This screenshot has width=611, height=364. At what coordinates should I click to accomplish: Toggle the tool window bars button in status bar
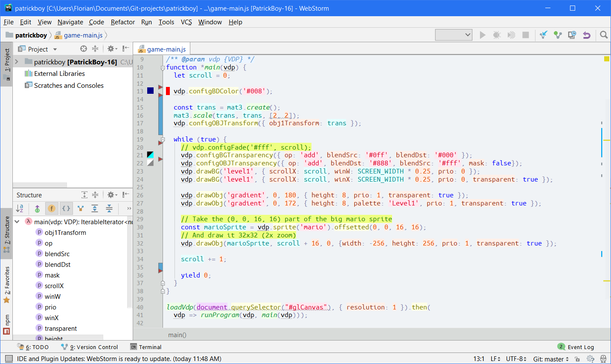[9, 359]
